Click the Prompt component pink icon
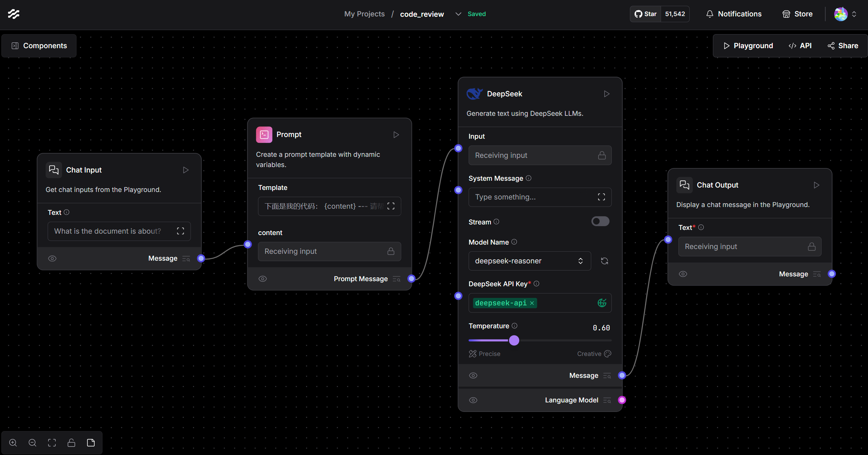868x455 pixels. click(x=264, y=135)
